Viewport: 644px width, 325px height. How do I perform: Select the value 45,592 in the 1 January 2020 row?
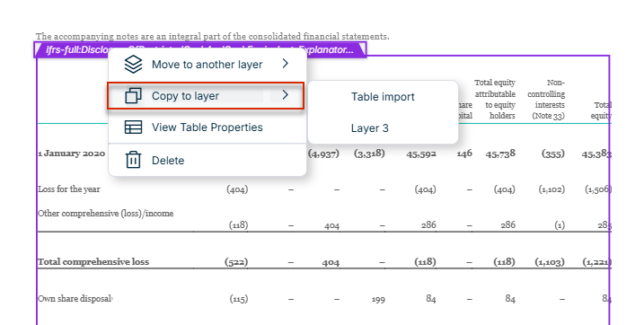421,154
